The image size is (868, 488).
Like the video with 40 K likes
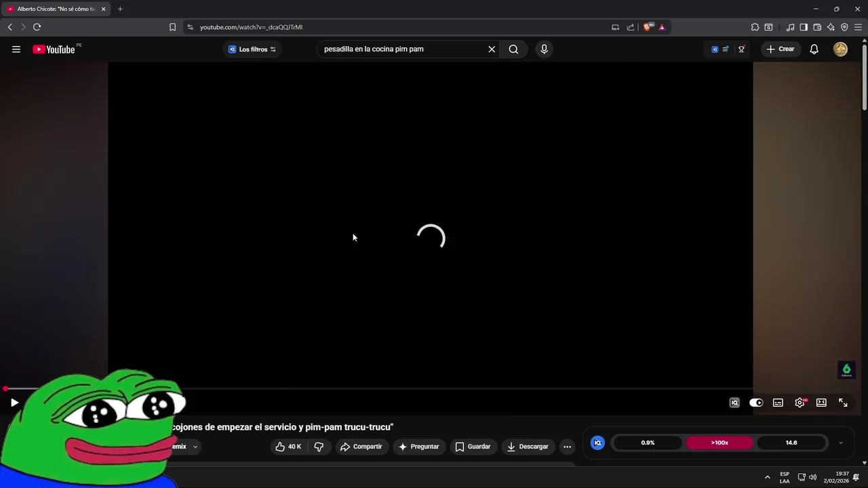point(288,447)
